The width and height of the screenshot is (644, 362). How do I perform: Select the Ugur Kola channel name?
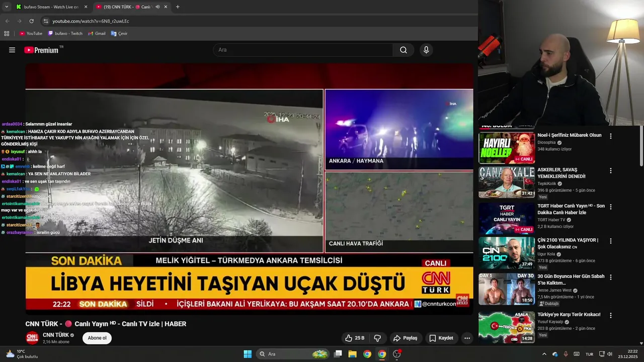tap(547, 254)
